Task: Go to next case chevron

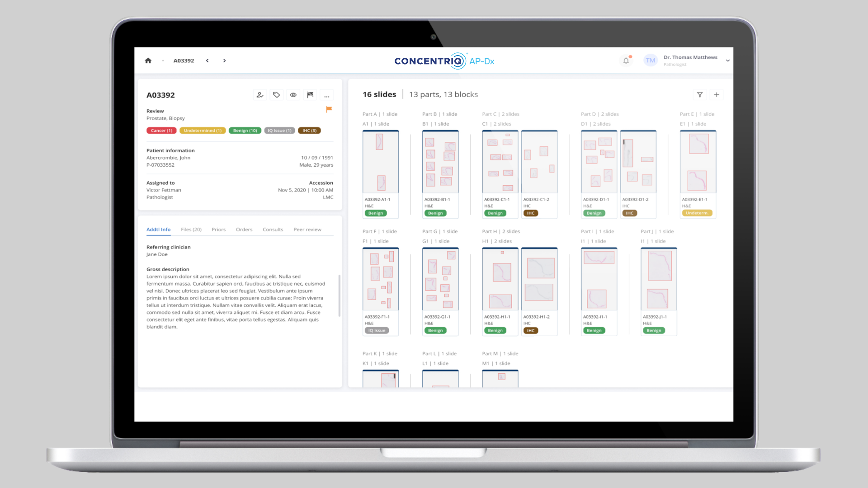Action: pyautogui.click(x=224, y=61)
